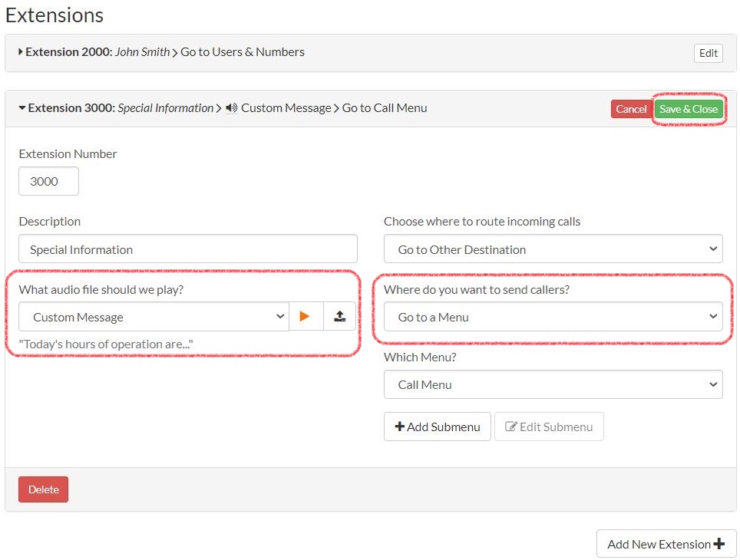The image size is (740, 560).
Task: Click the upload icon for audio file
Action: pyautogui.click(x=340, y=315)
